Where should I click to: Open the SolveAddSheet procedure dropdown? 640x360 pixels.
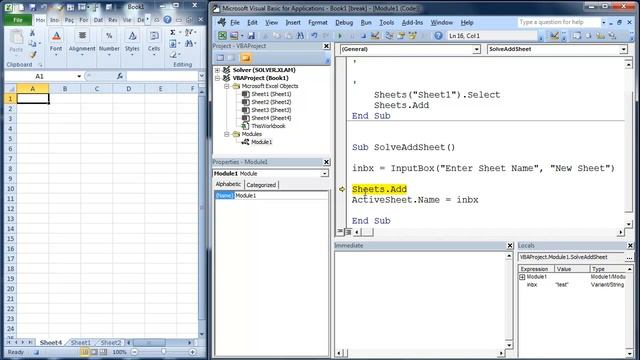(x=623, y=49)
